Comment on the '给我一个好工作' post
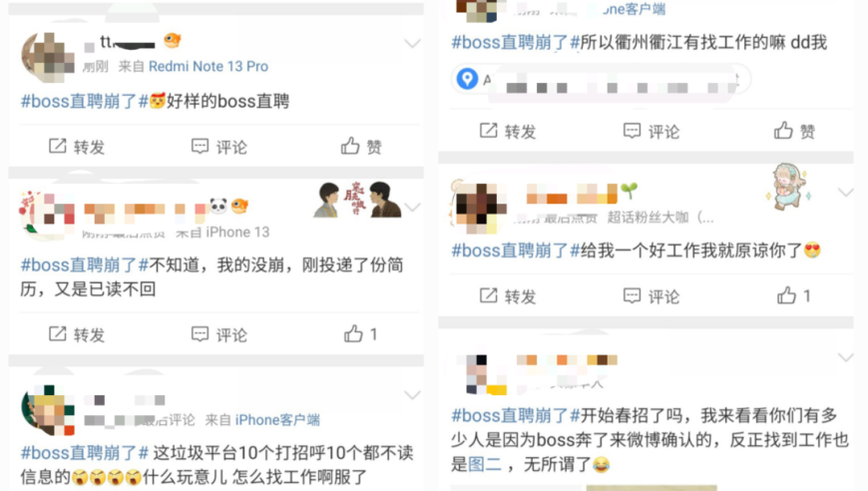 651,296
